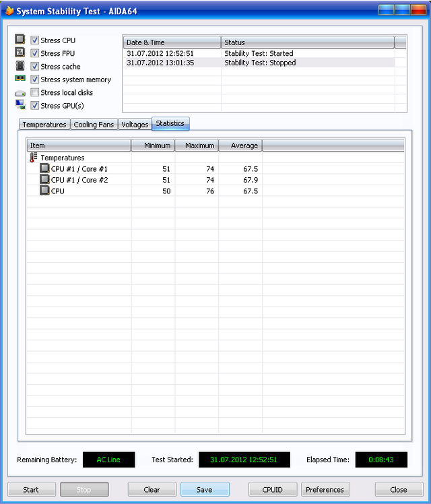Viewport: 431px width, 504px height.
Task: Click the thermometer icon next to Temperatures
Action: [34, 158]
